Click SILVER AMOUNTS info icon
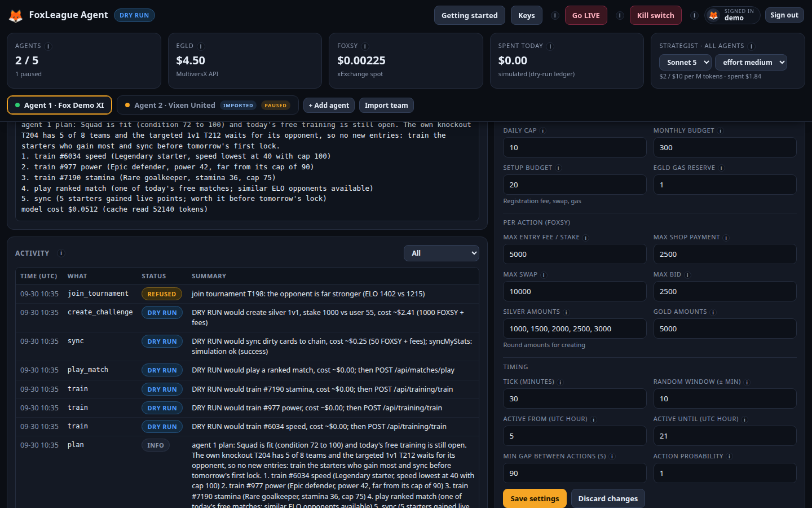 pyautogui.click(x=566, y=312)
